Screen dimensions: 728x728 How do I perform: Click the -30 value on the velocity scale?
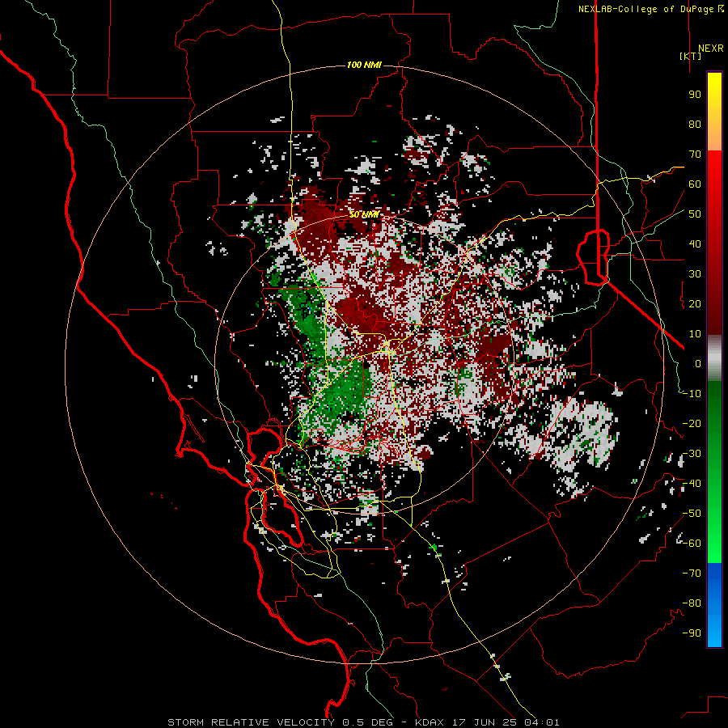pyautogui.click(x=692, y=454)
